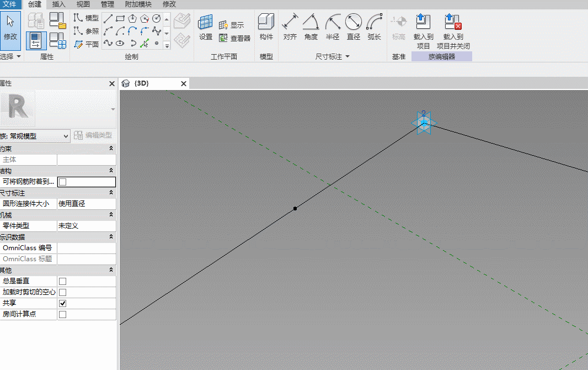This screenshot has width=588, height=370.
Task: Pick the 平面 reference plane tool
Action: pos(86,44)
